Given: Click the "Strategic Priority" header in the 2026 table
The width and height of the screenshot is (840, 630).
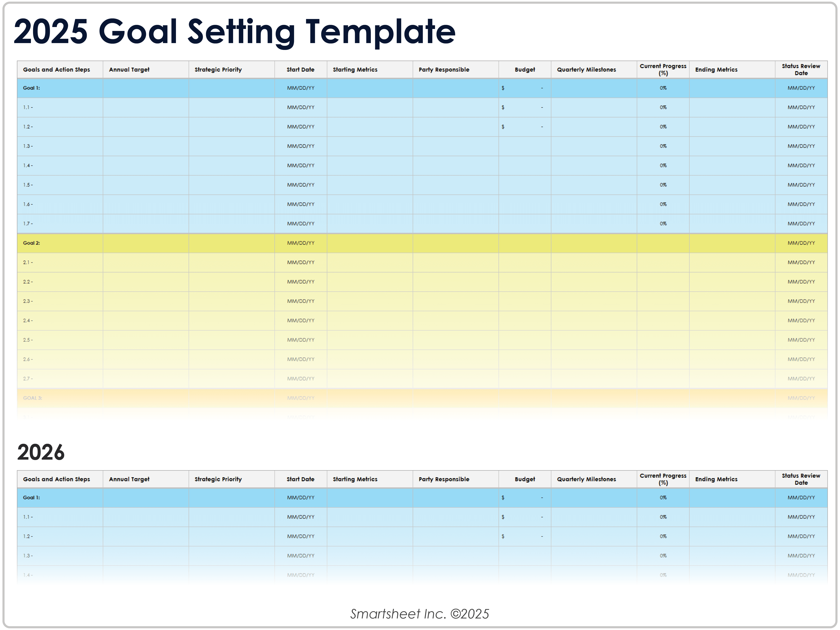Looking at the screenshot, I should [x=218, y=479].
